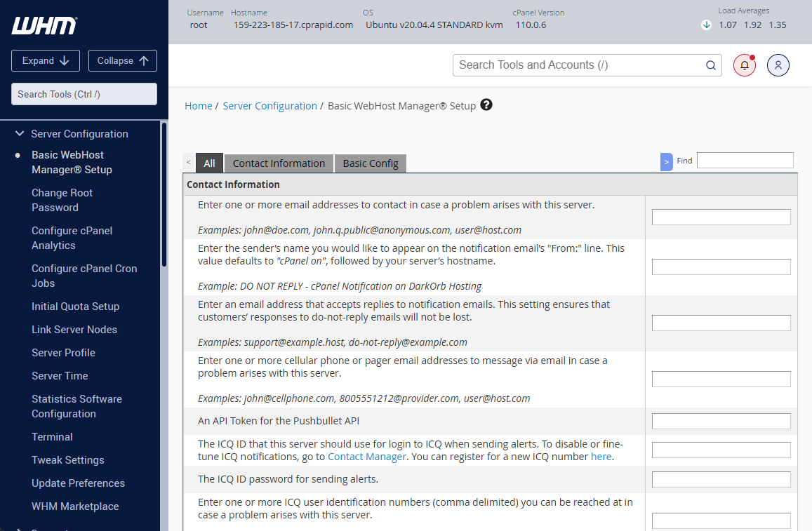Open Server Configuration breadcrumb link
The height and width of the screenshot is (531, 812).
coord(269,106)
